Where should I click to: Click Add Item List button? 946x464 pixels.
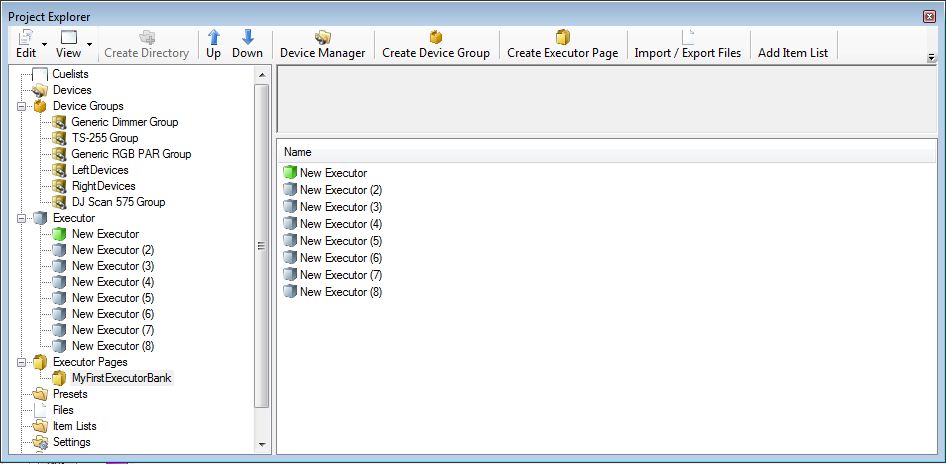coord(792,52)
